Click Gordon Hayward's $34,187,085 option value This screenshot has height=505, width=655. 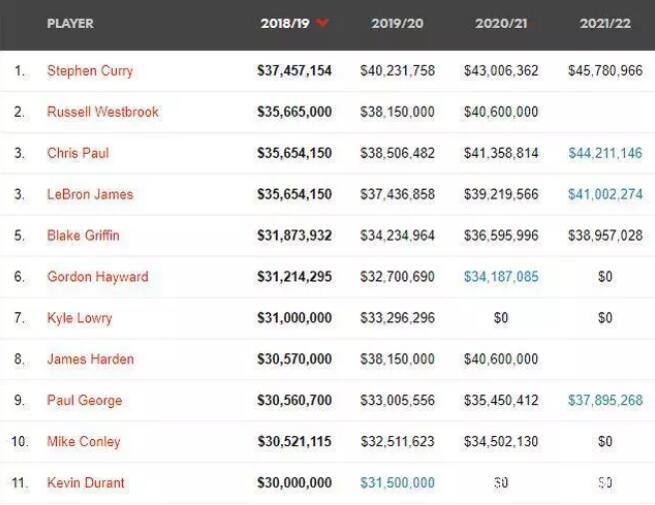tap(501, 277)
